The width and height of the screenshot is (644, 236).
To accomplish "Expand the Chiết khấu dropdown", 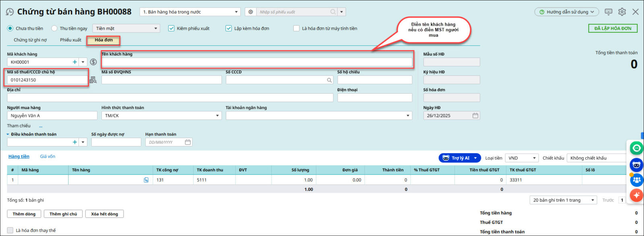I will [596, 158].
